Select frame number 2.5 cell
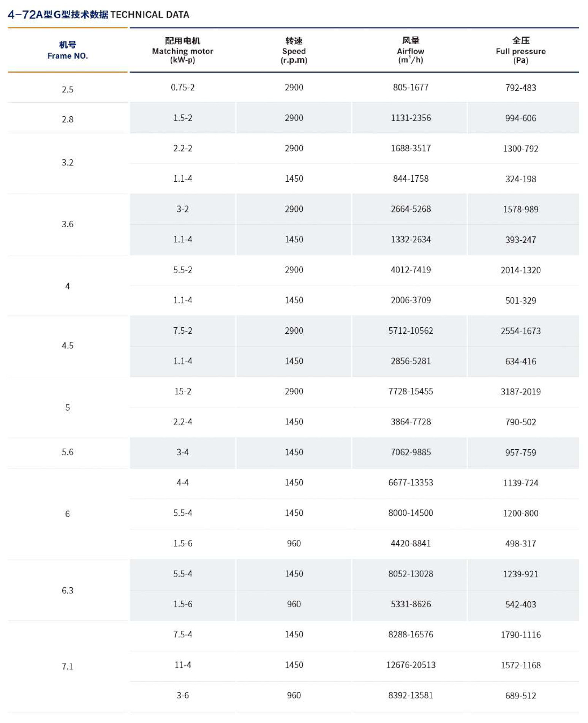Viewport: 588px width, 723px height. pyautogui.click(x=68, y=89)
